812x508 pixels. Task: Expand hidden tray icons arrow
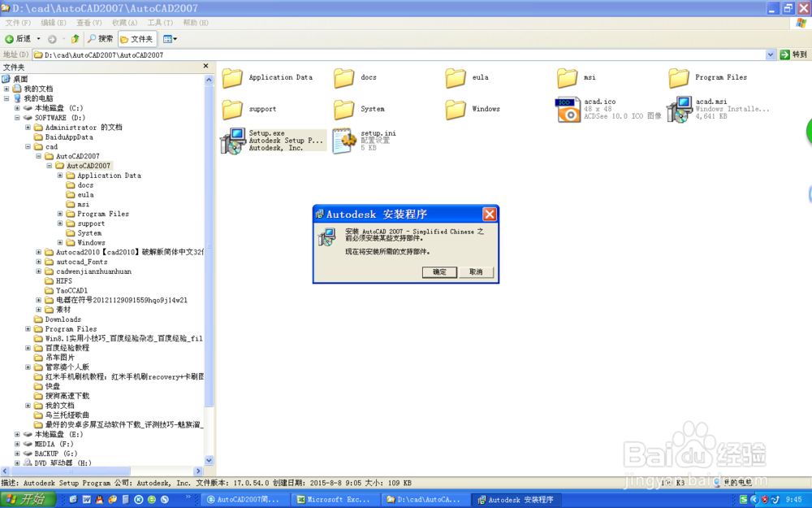click(x=754, y=500)
